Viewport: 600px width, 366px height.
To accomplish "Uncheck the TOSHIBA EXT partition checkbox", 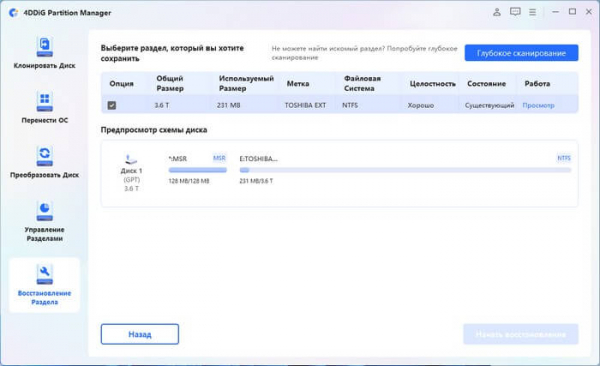I will pyautogui.click(x=112, y=105).
